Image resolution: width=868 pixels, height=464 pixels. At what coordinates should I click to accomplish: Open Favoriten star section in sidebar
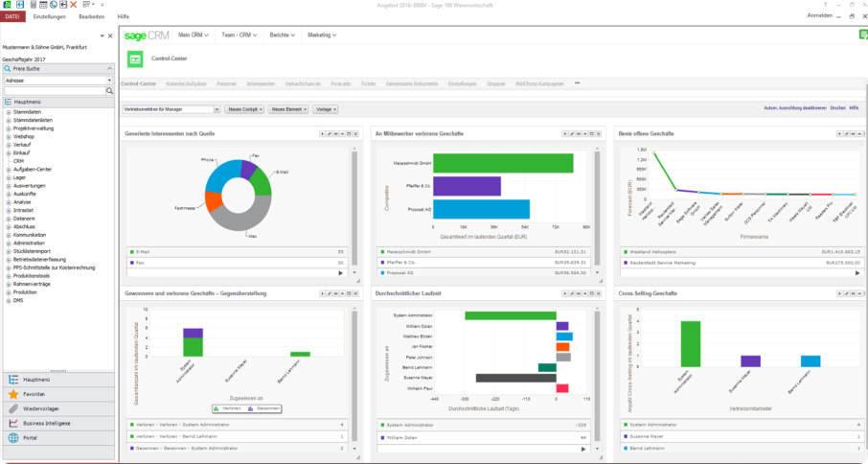tap(58, 394)
